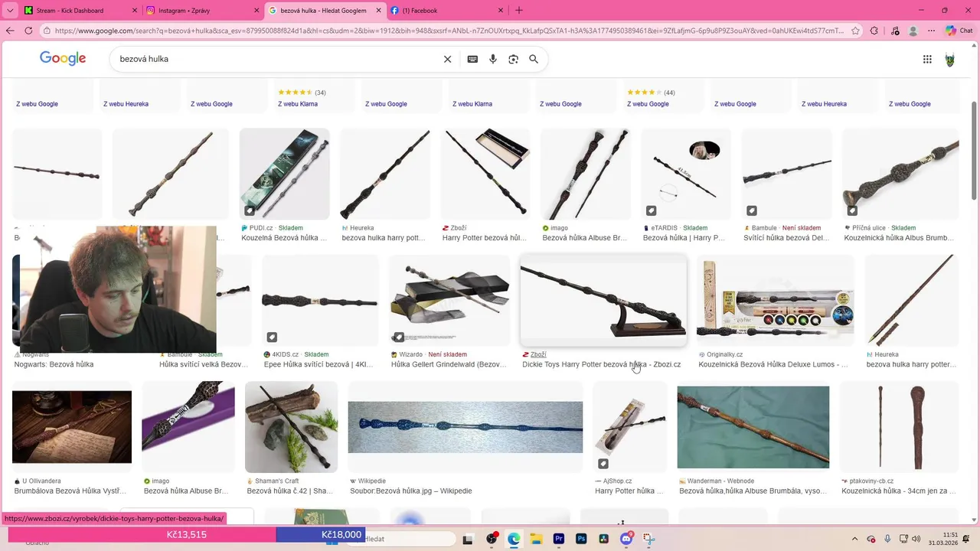The image size is (980, 551).
Task: Open Microsoft Edge from the taskbar
Action: (514, 539)
